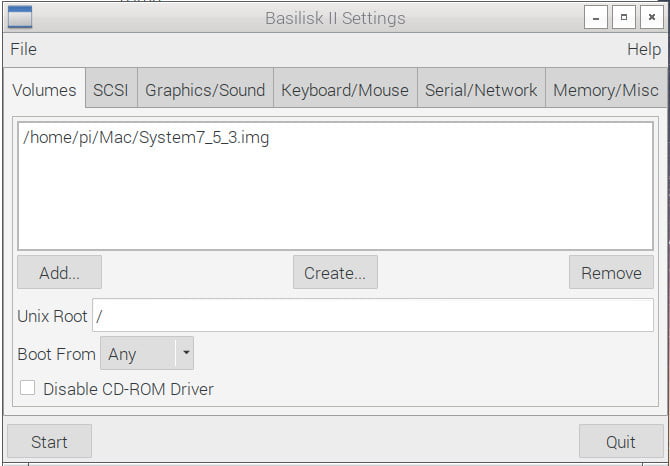Close the Basilisk II Settings window
Image resolution: width=670 pixels, height=466 pixels.
pyautogui.click(x=652, y=18)
